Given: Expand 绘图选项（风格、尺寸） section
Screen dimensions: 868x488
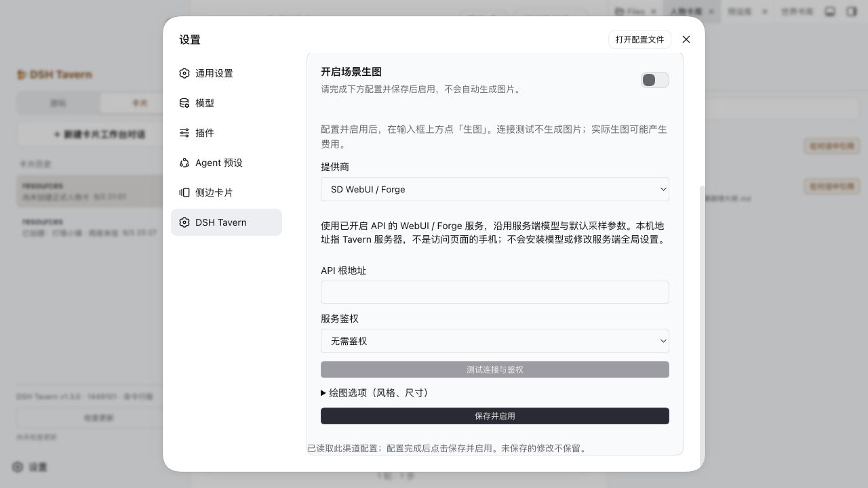Looking at the screenshot, I should (x=375, y=392).
